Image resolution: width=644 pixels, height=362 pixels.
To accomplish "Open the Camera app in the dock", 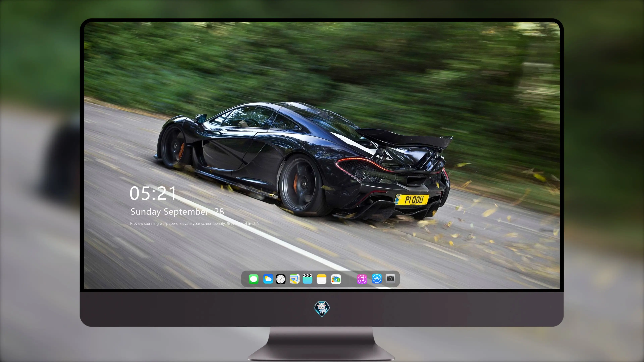I will click(390, 278).
